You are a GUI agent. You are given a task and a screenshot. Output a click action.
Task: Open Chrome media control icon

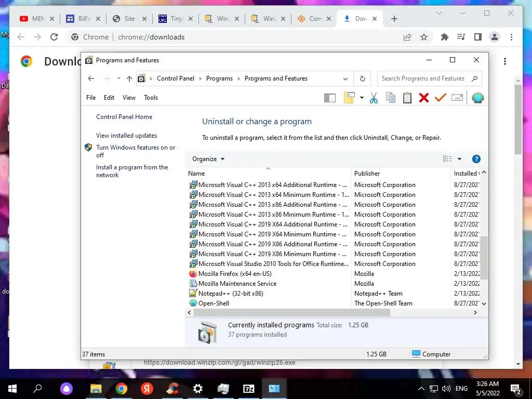[x=461, y=37]
